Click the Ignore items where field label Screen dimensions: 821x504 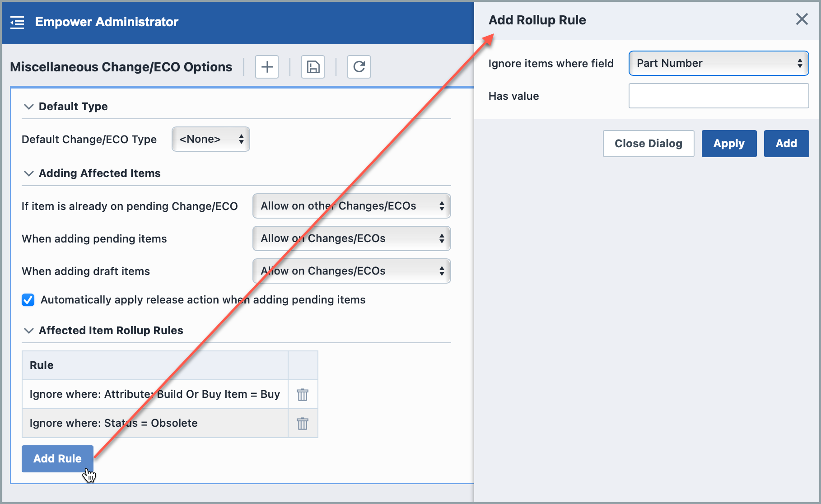click(x=551, y=64)
